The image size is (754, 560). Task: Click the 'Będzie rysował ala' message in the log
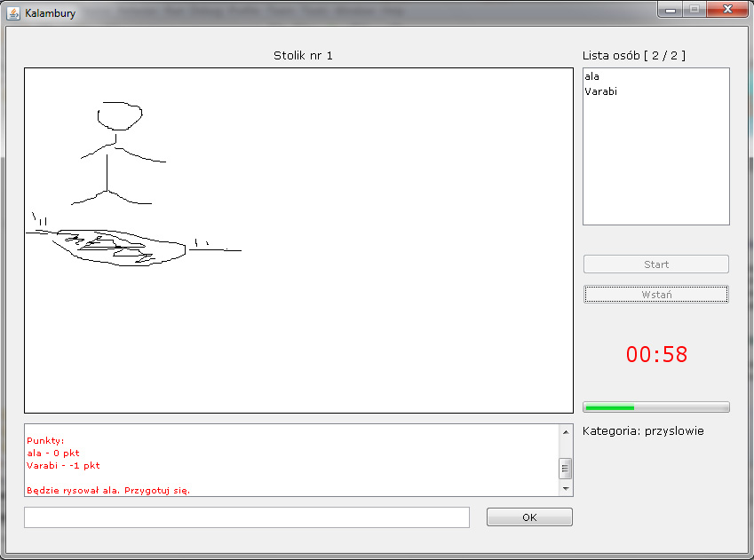[108, 490]
